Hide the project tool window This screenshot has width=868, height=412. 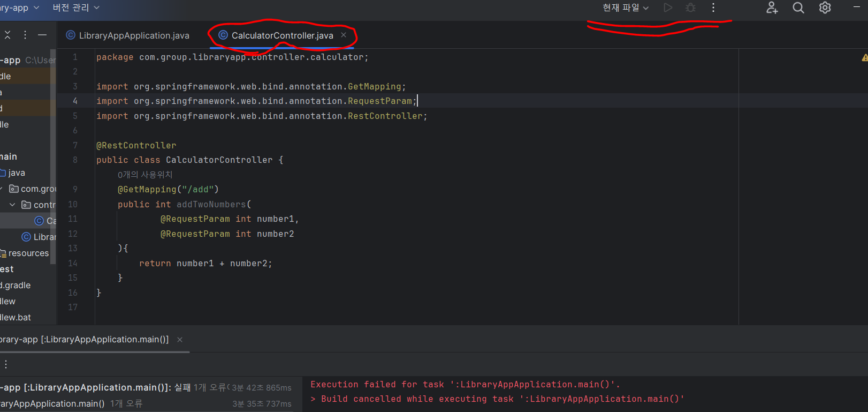tap(42, 35)
